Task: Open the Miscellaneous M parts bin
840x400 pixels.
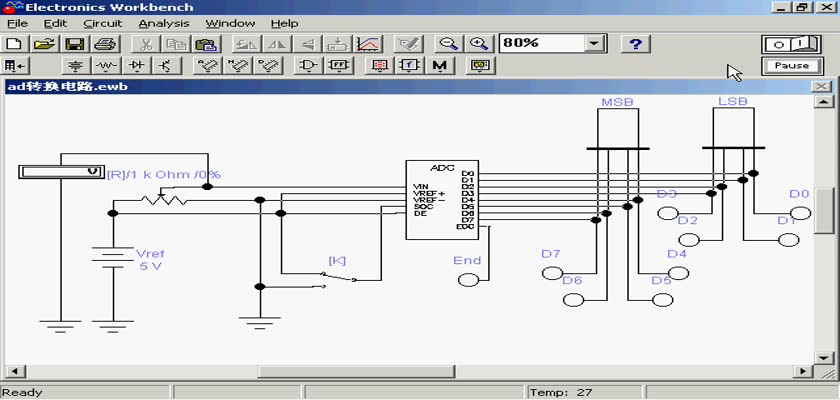Action: tap(439, 65)
